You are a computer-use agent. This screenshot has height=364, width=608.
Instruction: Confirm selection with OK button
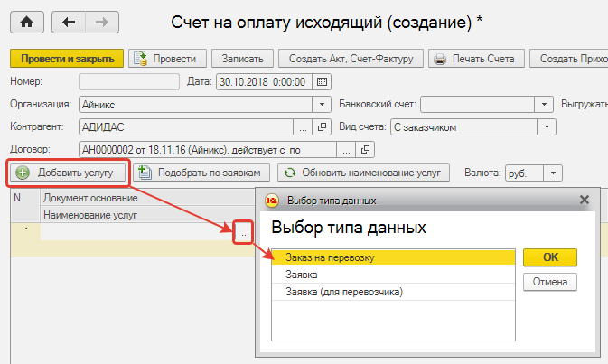click(550, 257)
